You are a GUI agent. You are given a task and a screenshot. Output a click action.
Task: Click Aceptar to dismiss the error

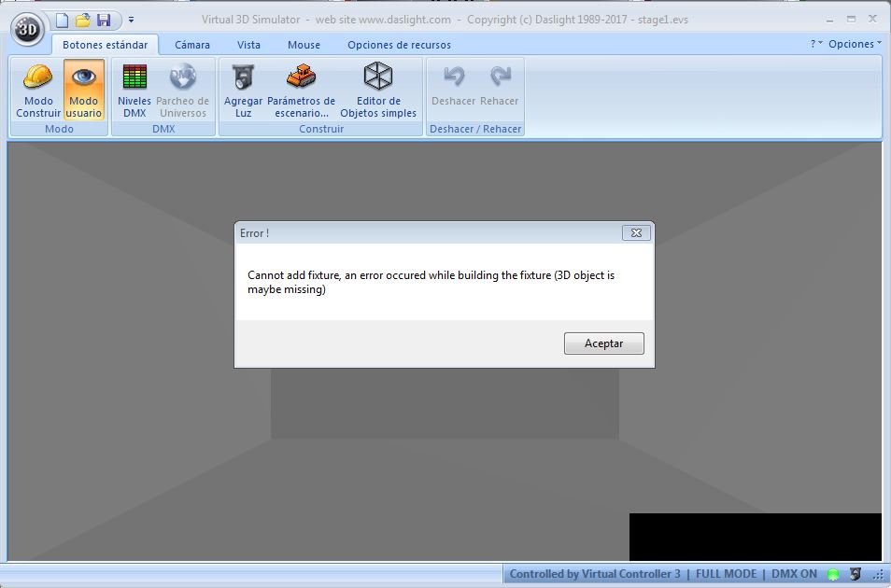click(604, 343)
